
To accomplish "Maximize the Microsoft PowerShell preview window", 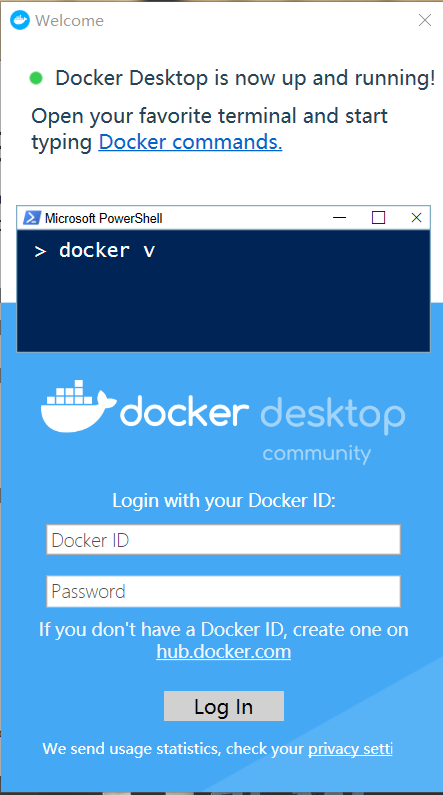I will click(x=378, y=218).
